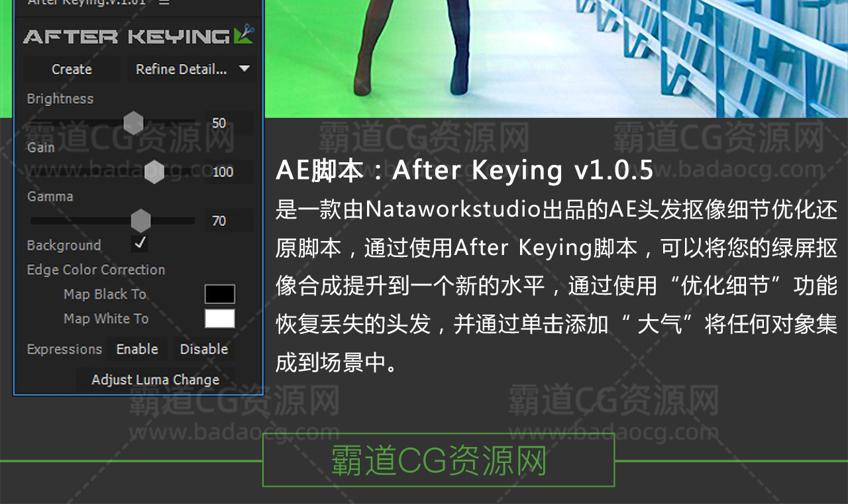Select the Gamma value field showing 70
This screenshot has height=504, width=848.
point(228,221)
